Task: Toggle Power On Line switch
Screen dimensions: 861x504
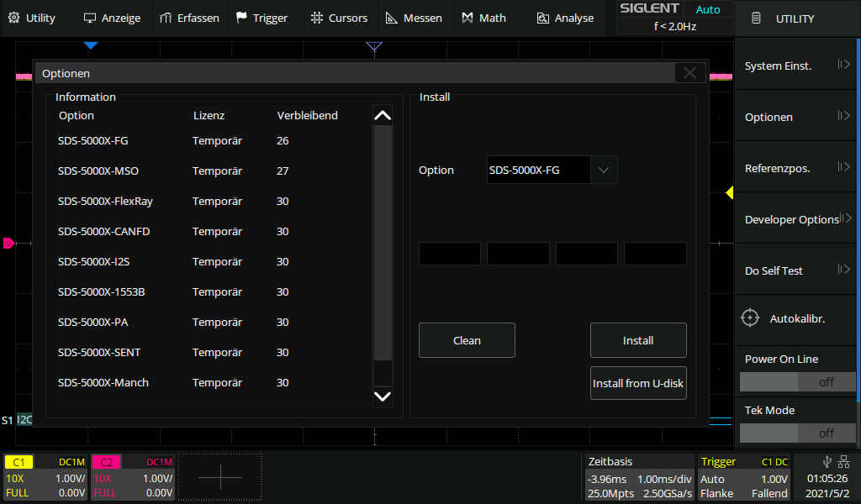Action: pyautogui.click(x=798, y=381)
